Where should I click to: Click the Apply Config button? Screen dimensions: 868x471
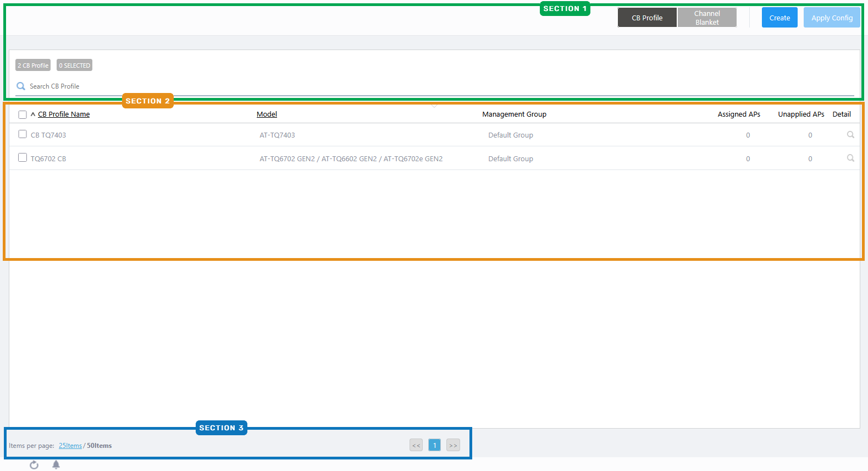(x=832, y=18)
